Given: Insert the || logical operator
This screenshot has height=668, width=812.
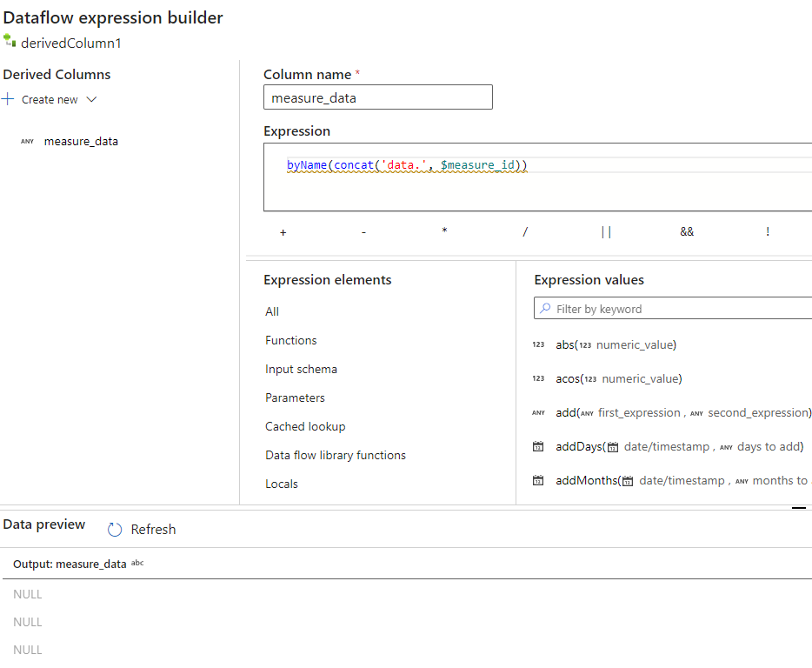Looking at the screenshot, I should (606, 232).
